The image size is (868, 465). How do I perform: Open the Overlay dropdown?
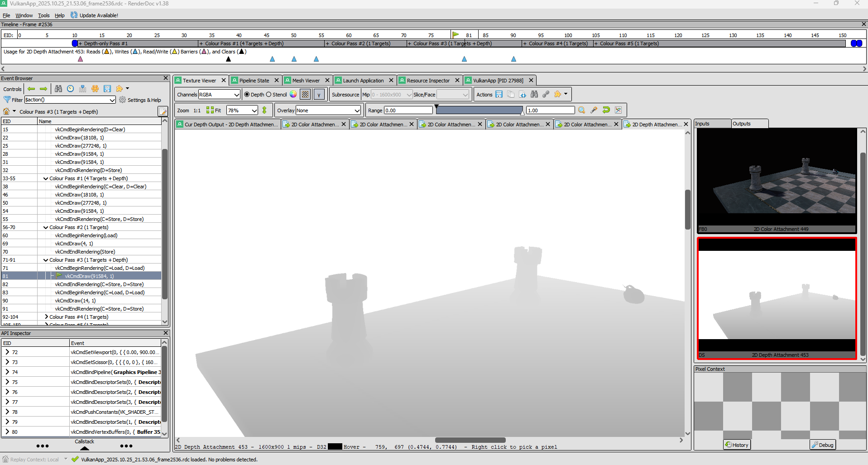click(x=328, y=110)
